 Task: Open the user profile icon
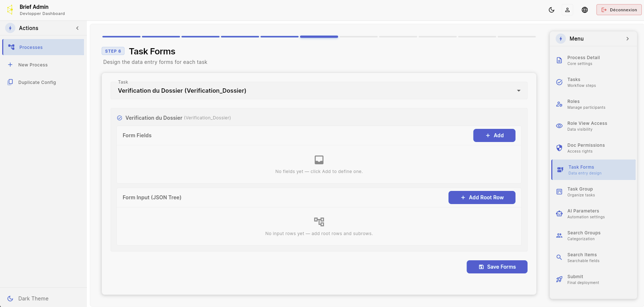click(x=567, y=10)
